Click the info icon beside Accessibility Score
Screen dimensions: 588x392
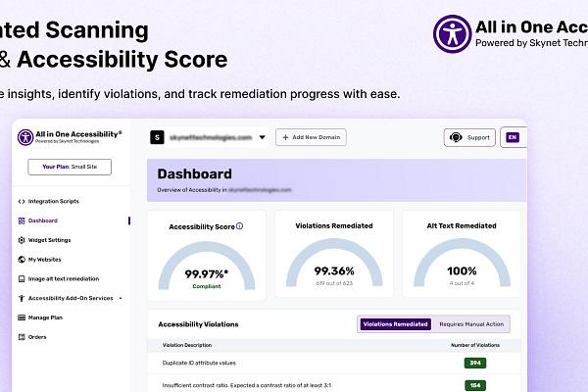pyautogui.click(x=240, y=226)
